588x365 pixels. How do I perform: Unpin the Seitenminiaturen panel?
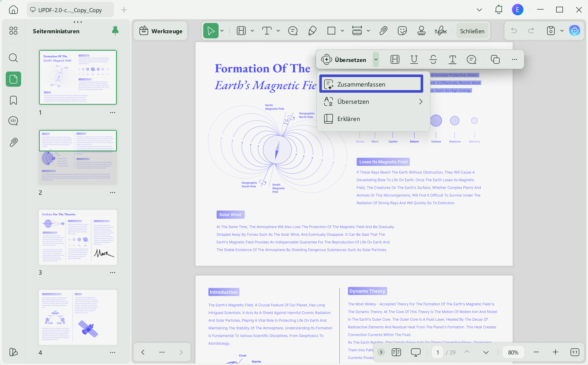pos(115,31)
